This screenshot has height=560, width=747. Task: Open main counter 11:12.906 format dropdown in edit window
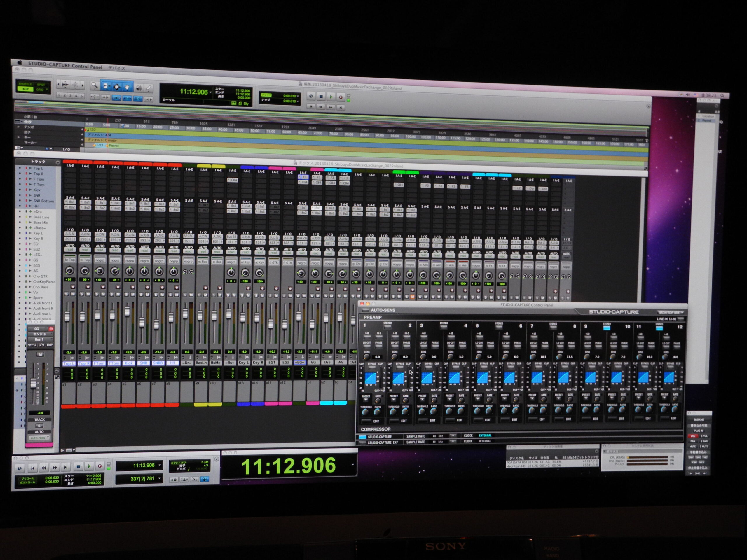click(x=210, y=92)
